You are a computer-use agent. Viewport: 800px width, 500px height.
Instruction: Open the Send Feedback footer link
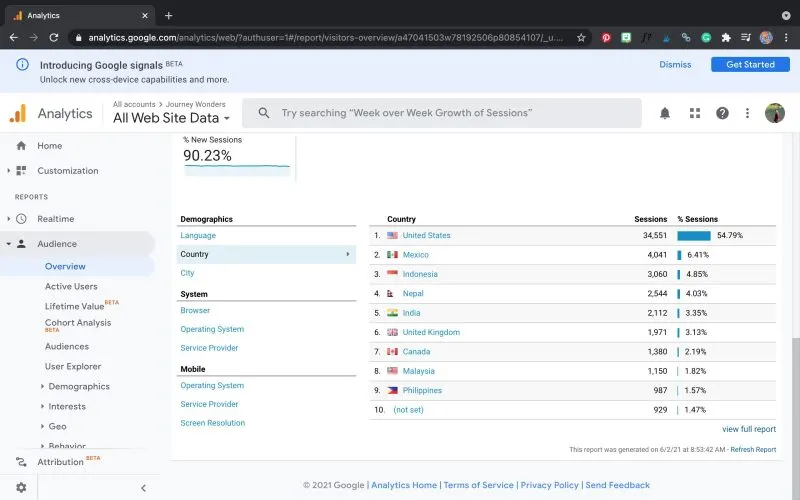pos(617,485)
